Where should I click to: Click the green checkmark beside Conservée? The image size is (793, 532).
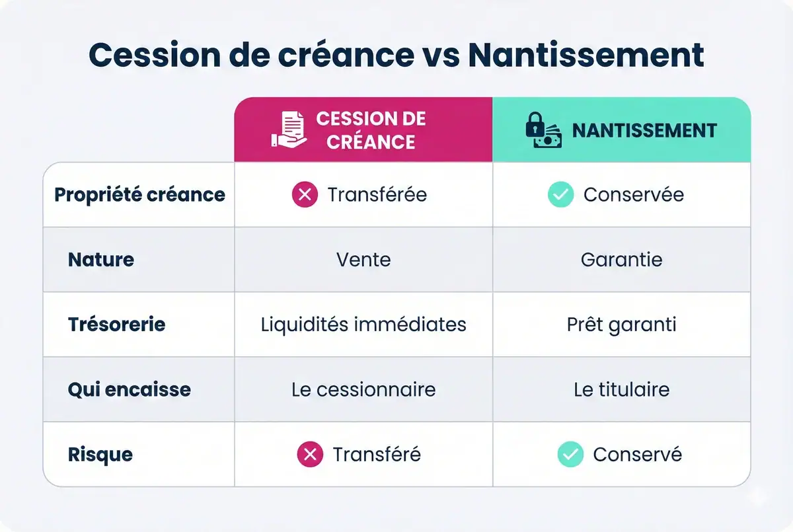pyautogui.click(x=560, y=195)
